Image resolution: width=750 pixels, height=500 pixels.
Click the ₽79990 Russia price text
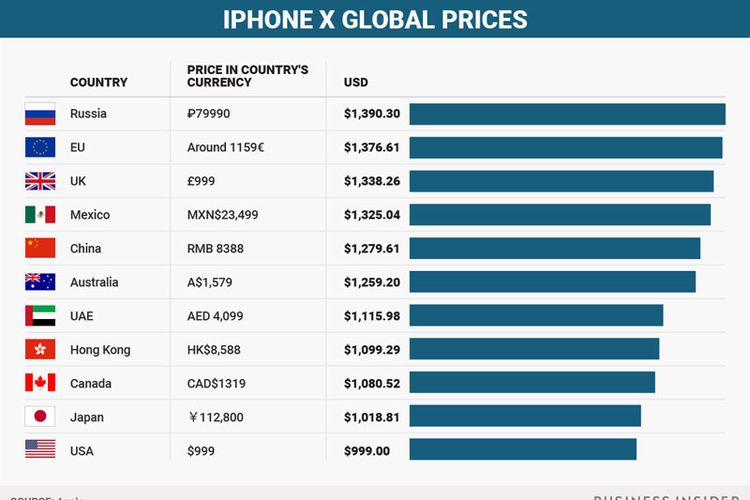(x=208, y=114)
